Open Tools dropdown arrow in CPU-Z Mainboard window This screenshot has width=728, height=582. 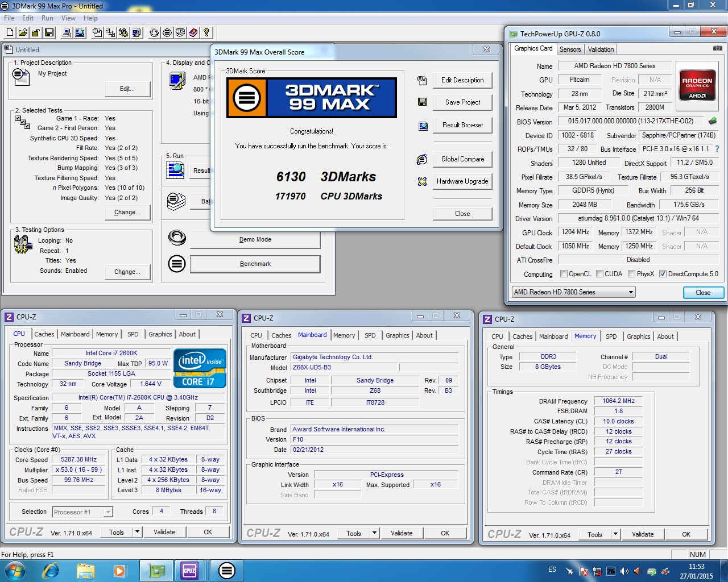[x=374, y=533]
